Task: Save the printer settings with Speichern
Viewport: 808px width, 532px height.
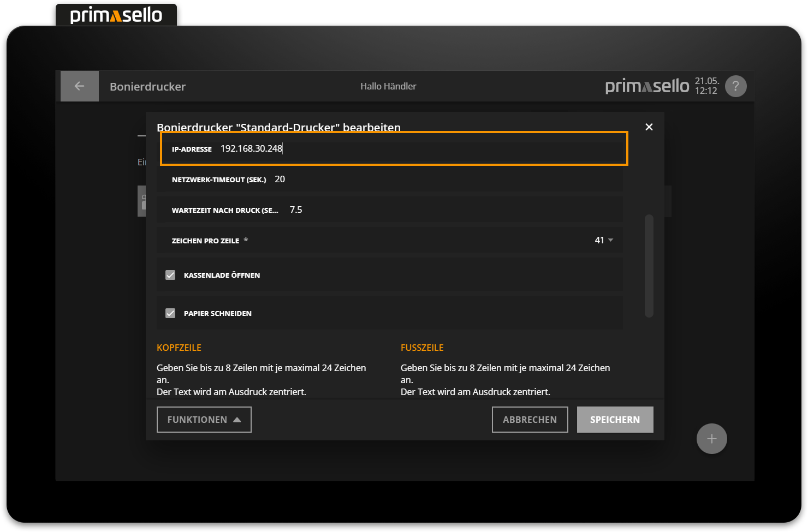Action: click(x=615, y=420)
